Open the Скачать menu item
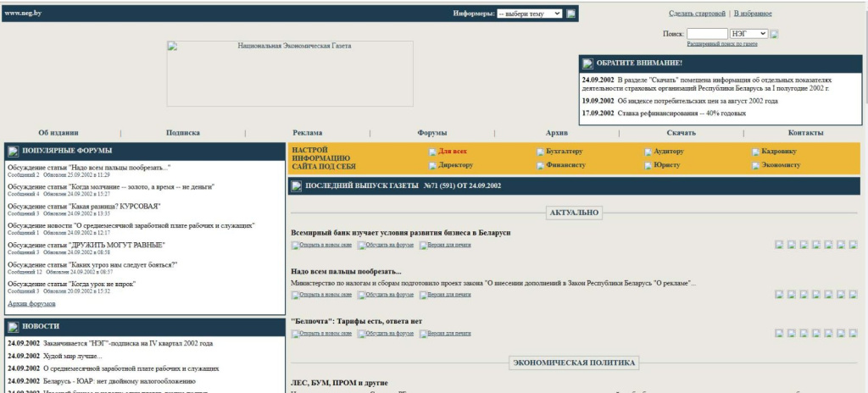The height and width of the screenshot is (393, 868). tap(682, 133)
